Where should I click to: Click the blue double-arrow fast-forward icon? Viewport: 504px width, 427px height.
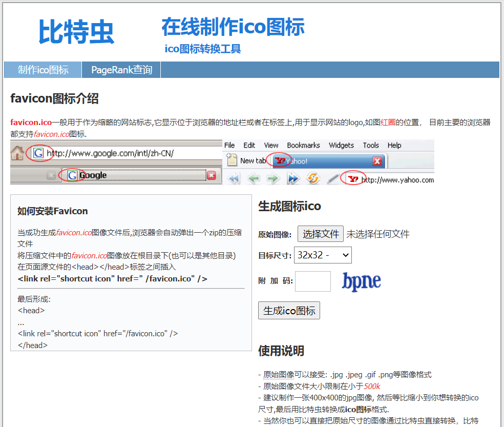point(292,178)
